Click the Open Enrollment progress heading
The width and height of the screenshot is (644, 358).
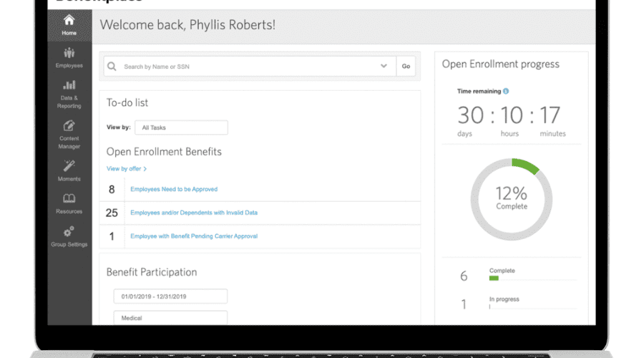click(501, 64)
